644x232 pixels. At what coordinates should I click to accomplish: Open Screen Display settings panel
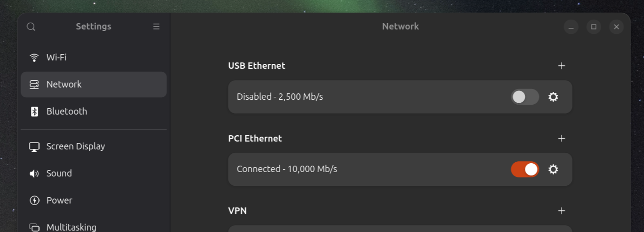pos(76,146)
